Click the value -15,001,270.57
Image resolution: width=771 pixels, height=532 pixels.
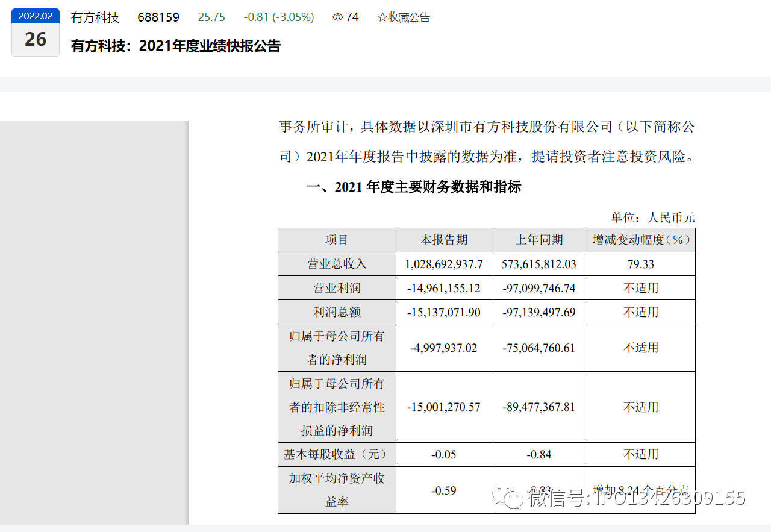pos(444,407)
